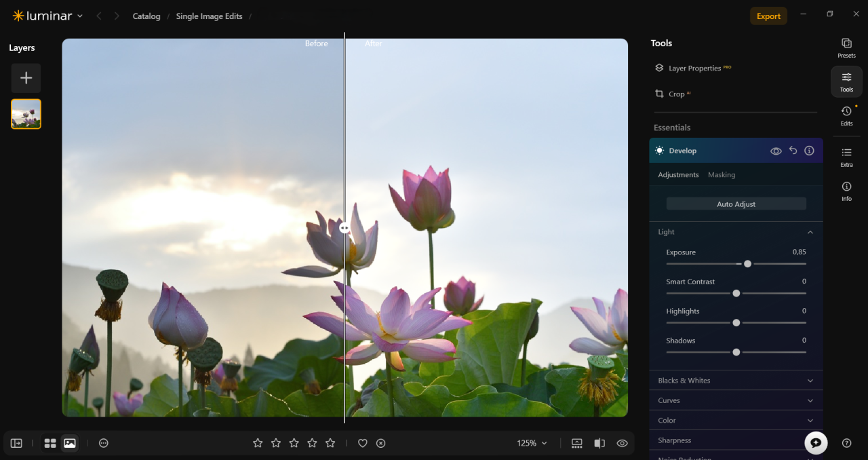Rate image five stars
This screenshot has height=460, width=868.
tap(330, 443)
